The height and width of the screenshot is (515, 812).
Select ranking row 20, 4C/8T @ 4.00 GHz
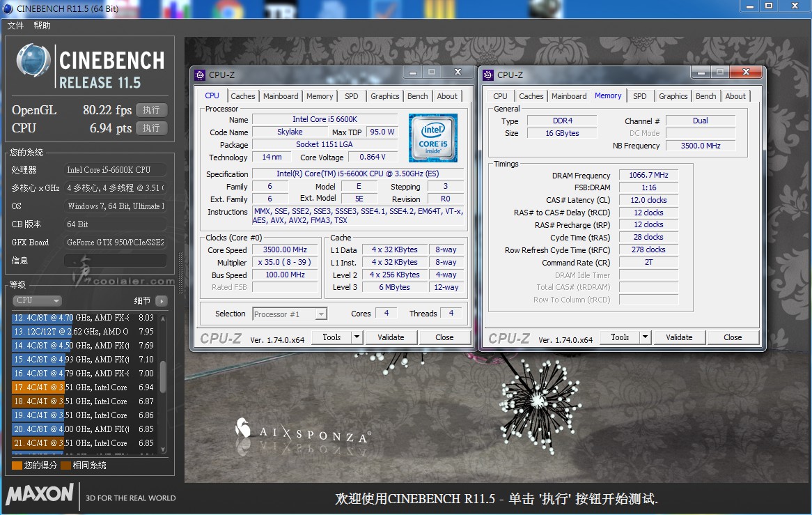[x=84, y=429]
